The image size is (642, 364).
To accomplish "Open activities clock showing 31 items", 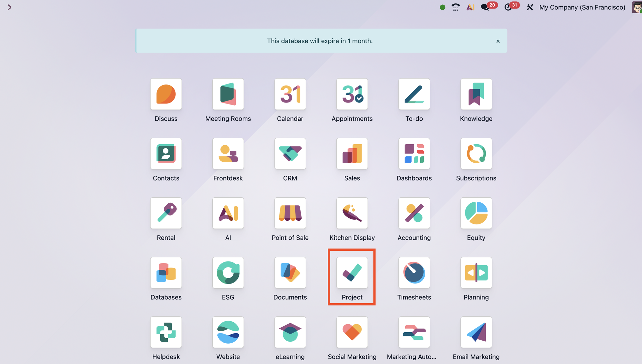I will (508, 7).
